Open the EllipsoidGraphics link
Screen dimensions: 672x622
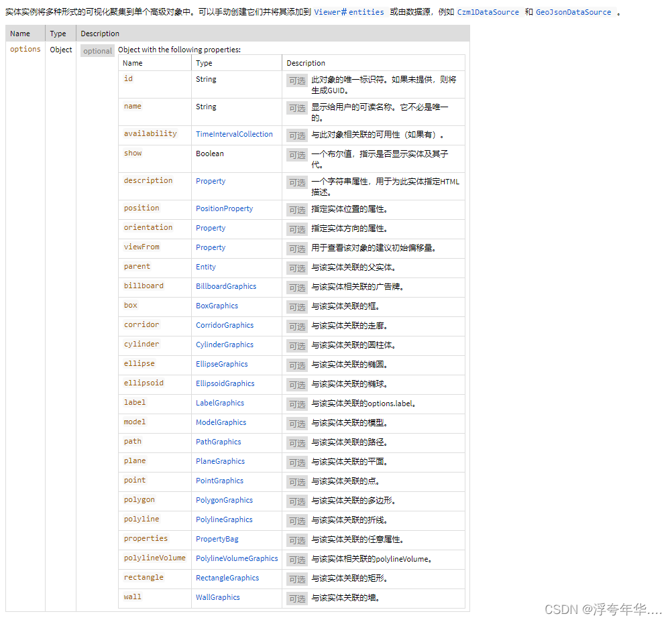225,383
